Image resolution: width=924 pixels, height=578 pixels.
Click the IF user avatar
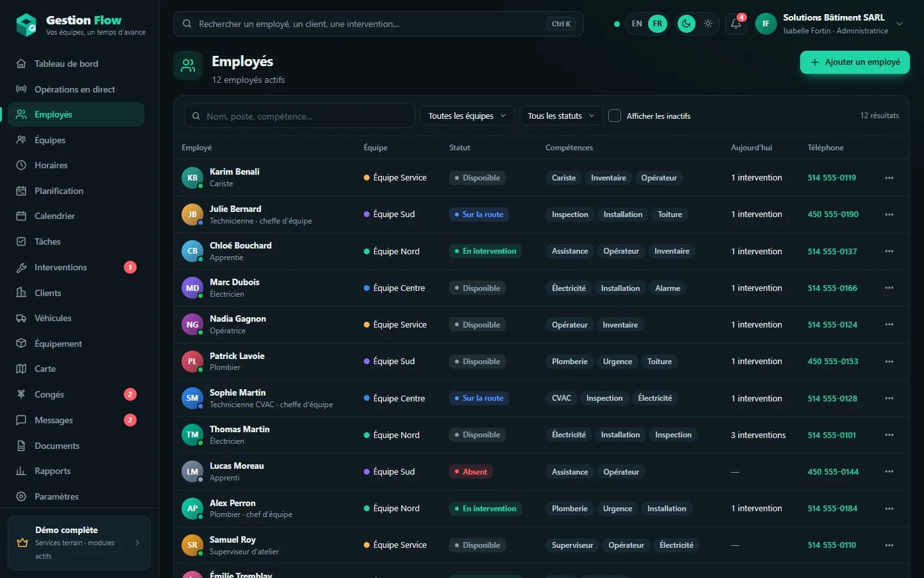(766, 24)
